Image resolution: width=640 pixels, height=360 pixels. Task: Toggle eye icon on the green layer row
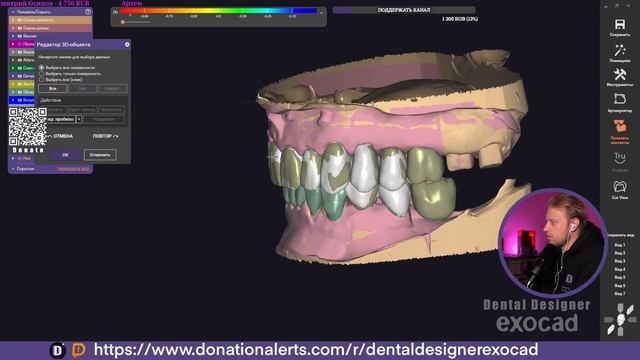tap(20, 68)
